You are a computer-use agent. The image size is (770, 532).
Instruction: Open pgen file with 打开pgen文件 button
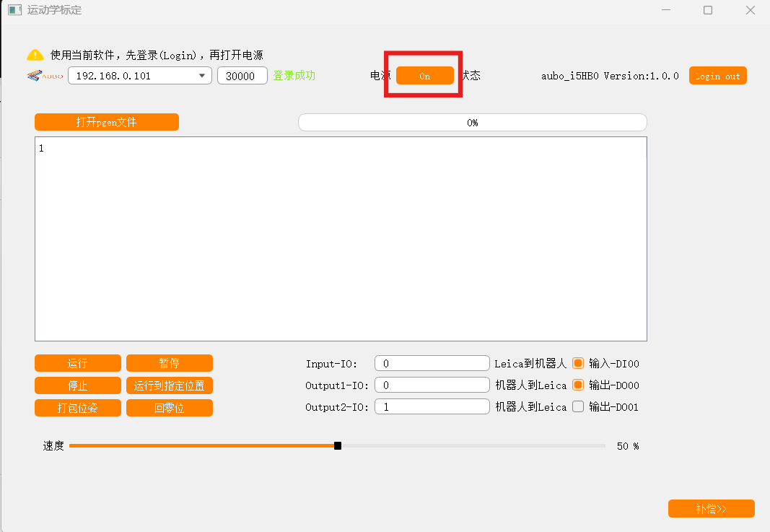pyautogui.click(x=107, y=123)
